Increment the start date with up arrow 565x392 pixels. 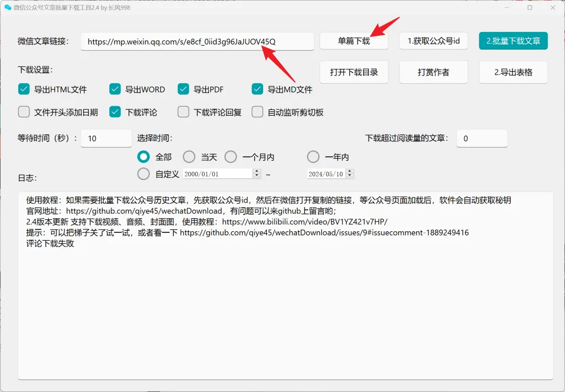click(256, 171)
